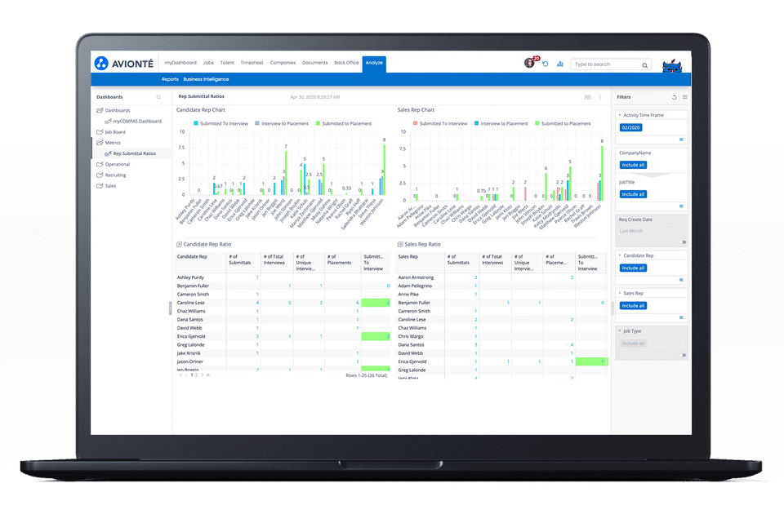Image resolution: width=784 pixels, height=532 pixels.
Task: Open the myDashboard tab
Action: 180,63
